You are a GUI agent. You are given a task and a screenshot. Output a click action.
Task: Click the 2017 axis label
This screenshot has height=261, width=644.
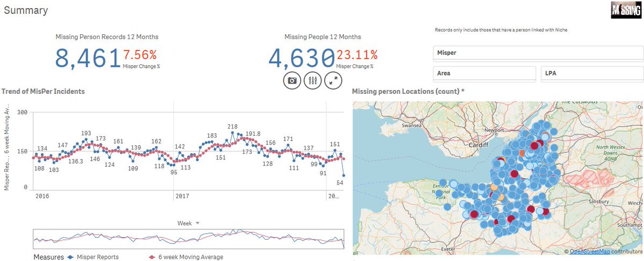182,197
